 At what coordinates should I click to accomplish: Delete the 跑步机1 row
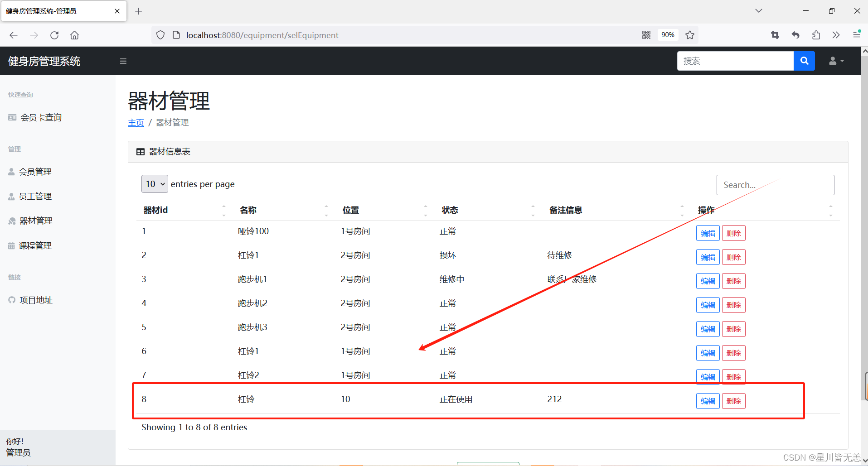click(733, 281)
